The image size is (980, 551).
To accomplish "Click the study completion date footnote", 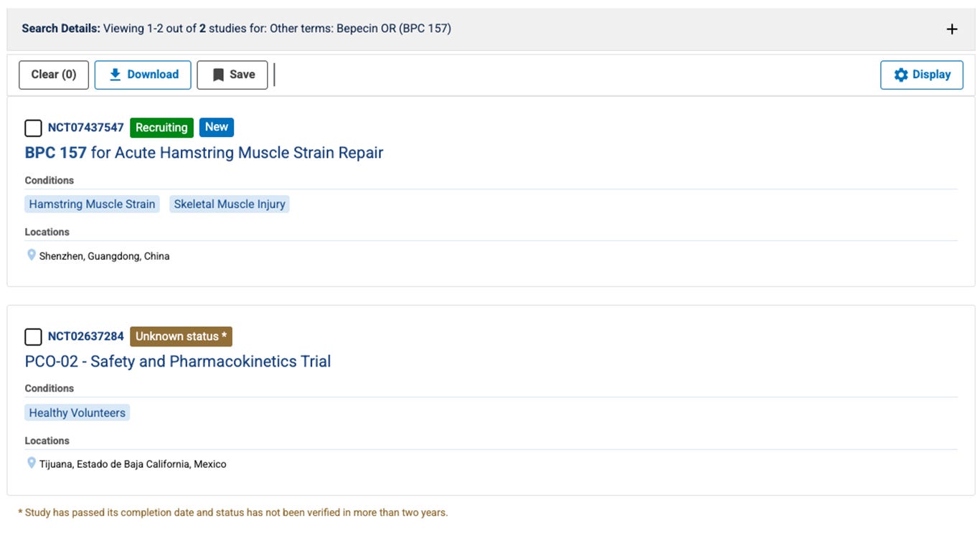I will [x=233, y=513].
